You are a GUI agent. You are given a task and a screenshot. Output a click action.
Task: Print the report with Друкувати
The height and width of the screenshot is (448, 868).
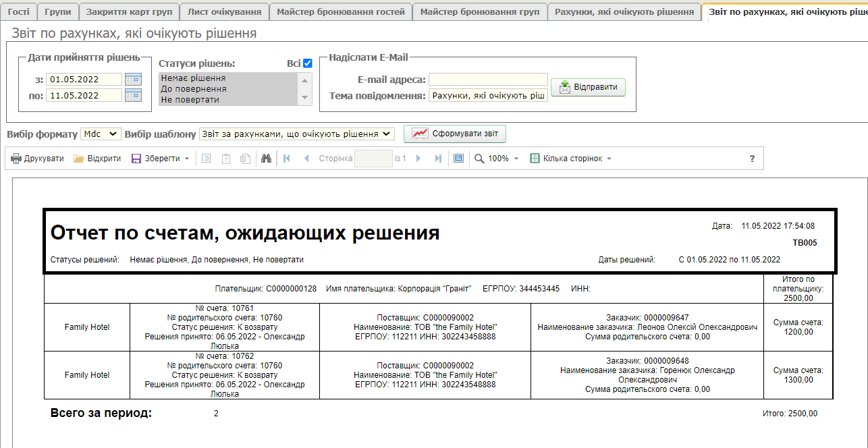[x=37, y=159]
